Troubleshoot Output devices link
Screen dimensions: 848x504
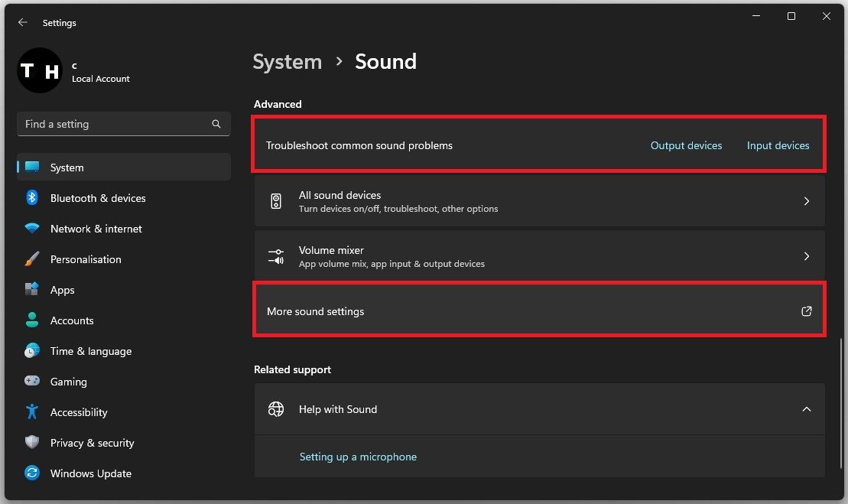[x=686, y=145]
